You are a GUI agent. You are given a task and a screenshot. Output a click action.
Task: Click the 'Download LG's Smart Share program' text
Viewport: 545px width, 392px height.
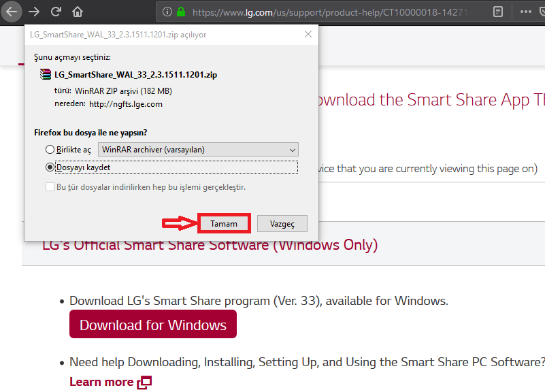(259, 301)
